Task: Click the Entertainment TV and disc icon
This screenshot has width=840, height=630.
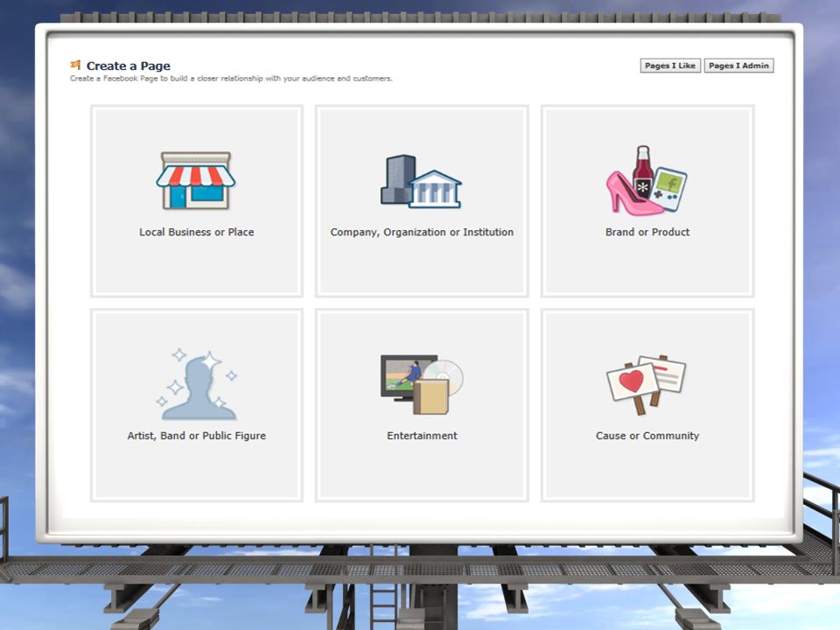Action: (x=422, y=384)
